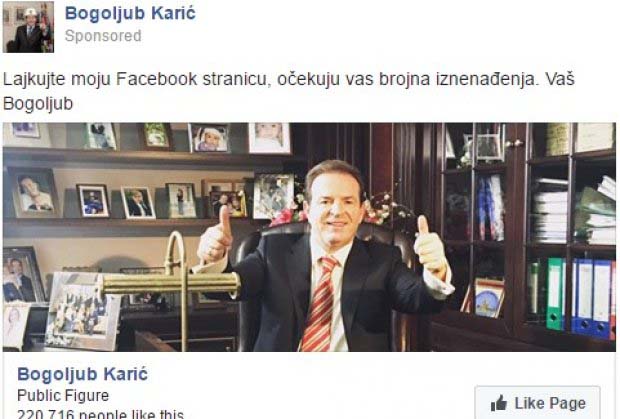Viewport: 620px width, 419px height.
Task: Click the Like Page button
Action: [538, 403]
